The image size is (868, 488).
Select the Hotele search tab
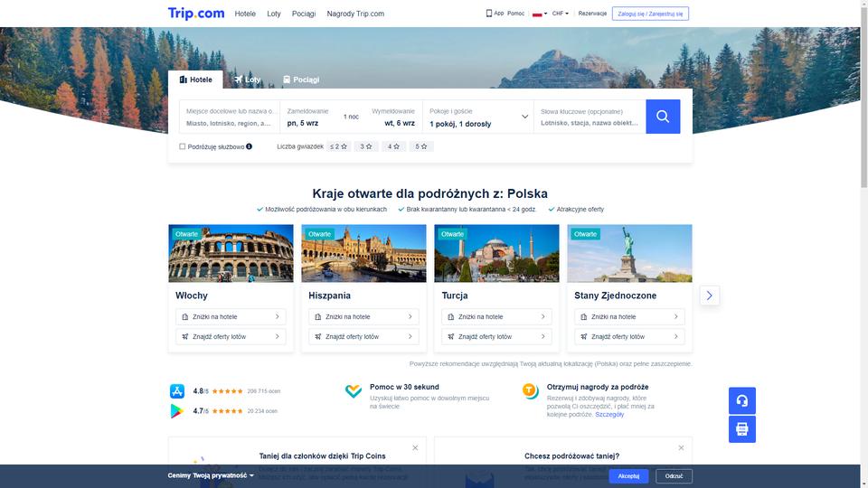coord(195,80)
